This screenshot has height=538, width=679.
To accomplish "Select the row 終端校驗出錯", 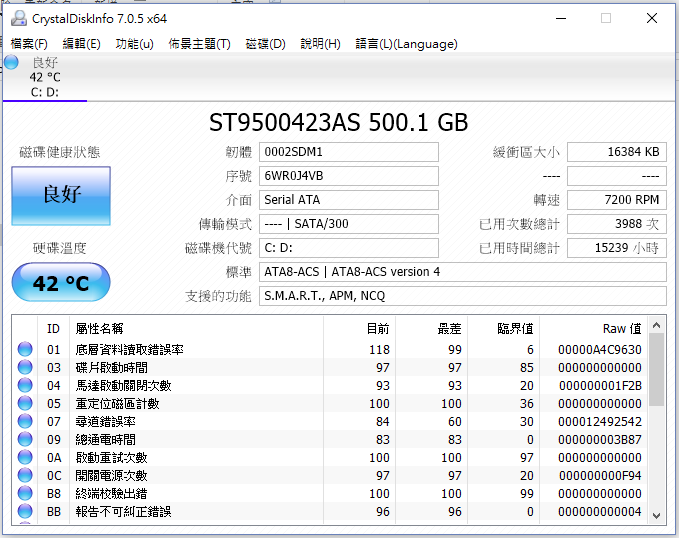I will pyautogui.click(x=330, y=493).
